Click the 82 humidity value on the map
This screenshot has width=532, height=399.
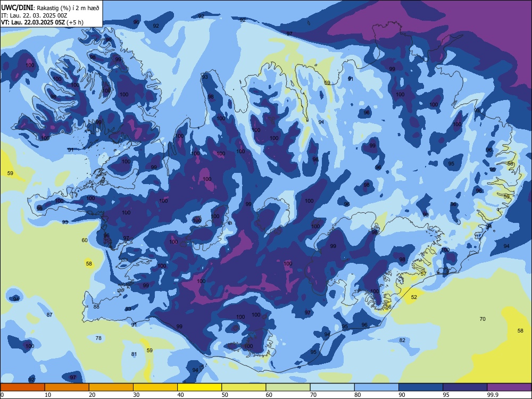pos(402,340)
